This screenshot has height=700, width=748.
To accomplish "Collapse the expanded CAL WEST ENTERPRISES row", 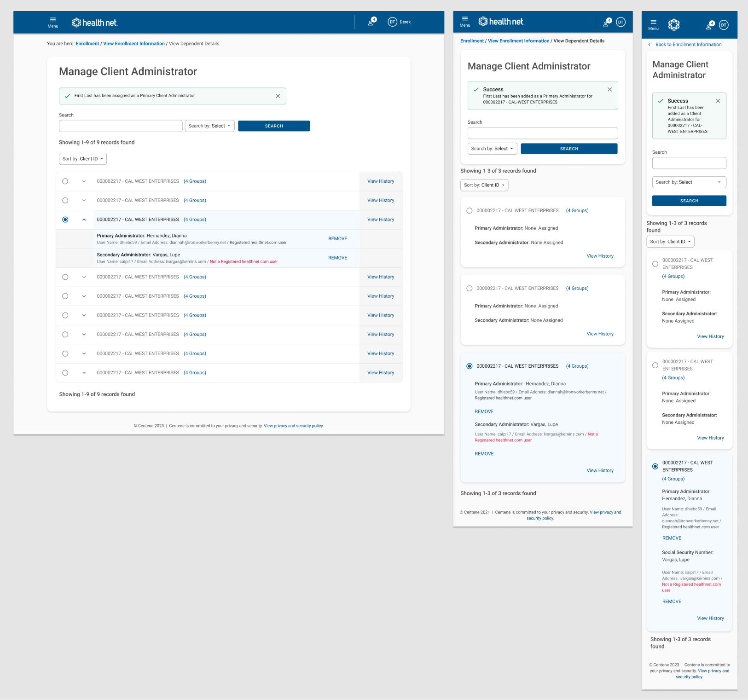I will [x=84, y=220].
